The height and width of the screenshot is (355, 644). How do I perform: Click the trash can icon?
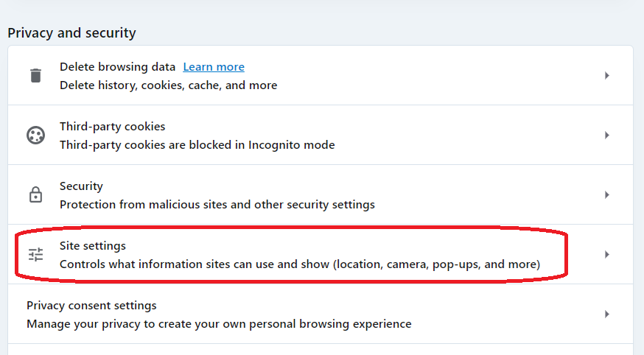tap(35, 75)
